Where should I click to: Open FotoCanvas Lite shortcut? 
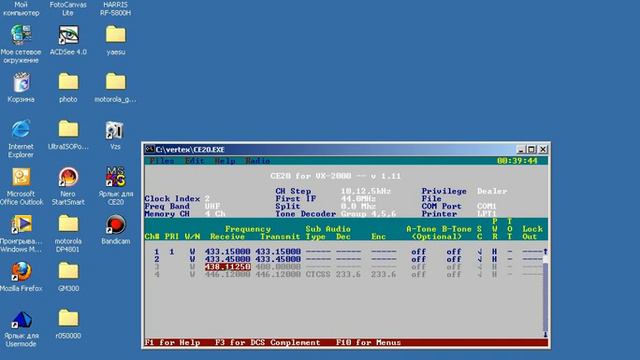tap(68, 8)
